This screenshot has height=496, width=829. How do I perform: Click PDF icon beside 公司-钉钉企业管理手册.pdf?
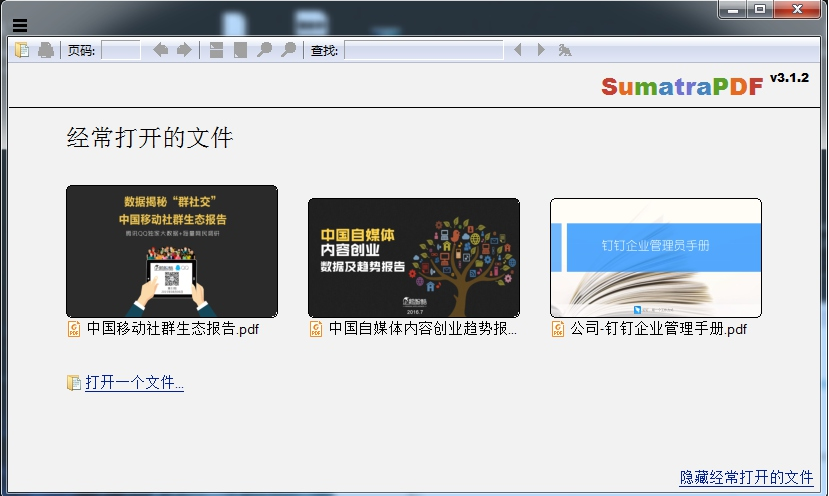[x=558, y=329]
